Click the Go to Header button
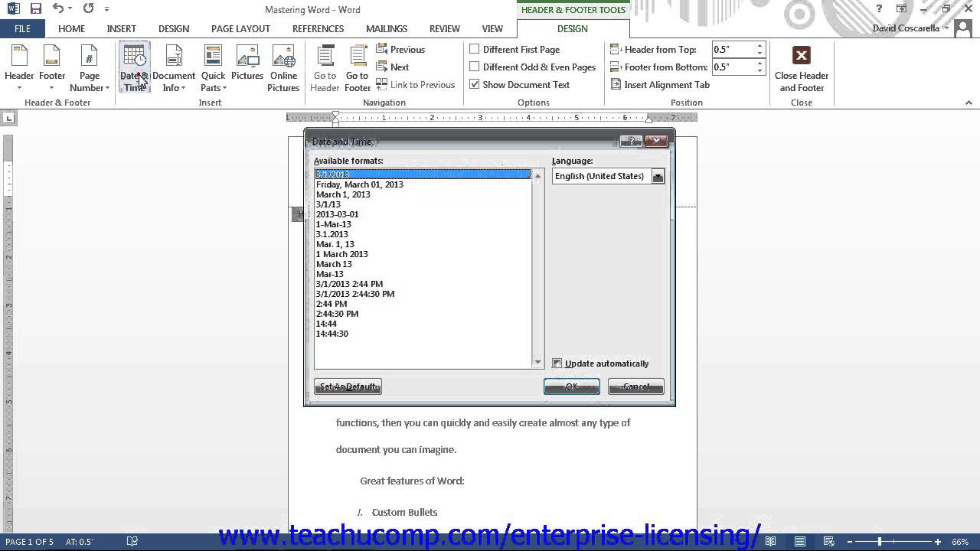This screenshot has width=980, height=551. (325, 68)
